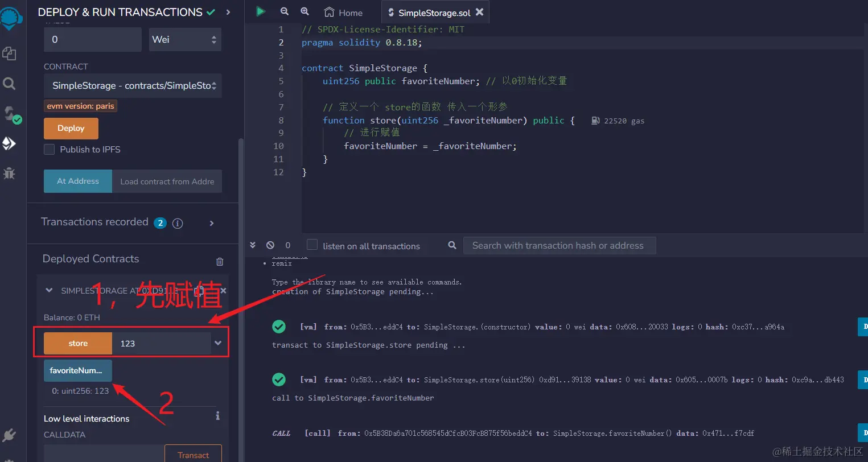This screenshot has width=868, height=462.
Task: Click 'pragma solidity 0.8.18;' code line
Action: point(362,43)
